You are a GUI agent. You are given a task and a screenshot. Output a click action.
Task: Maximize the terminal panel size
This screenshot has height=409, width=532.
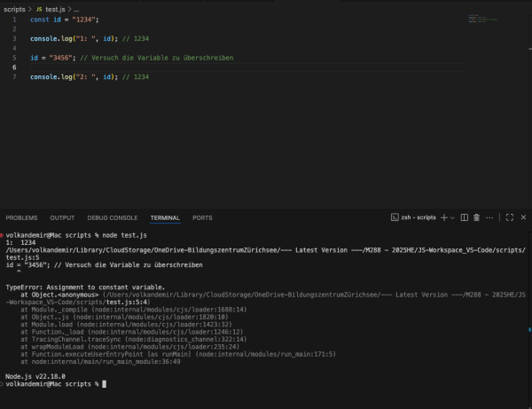click(510, 217)
